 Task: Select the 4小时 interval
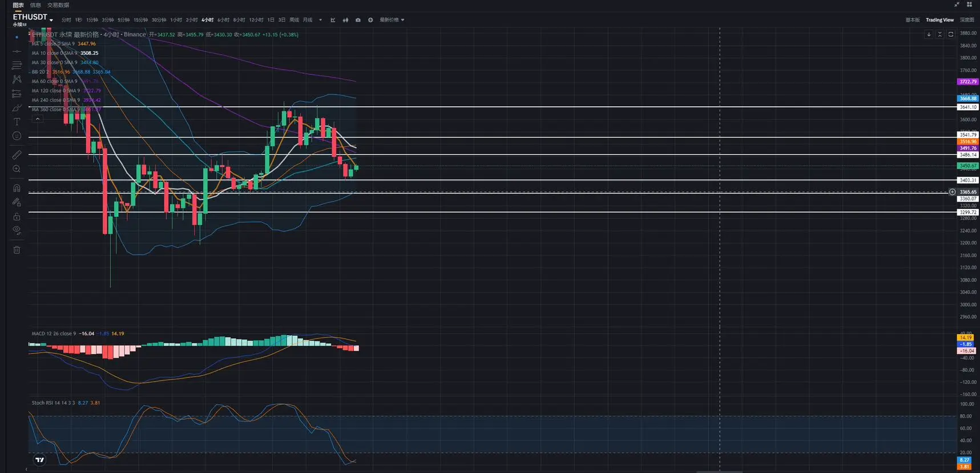pos(207,20)
